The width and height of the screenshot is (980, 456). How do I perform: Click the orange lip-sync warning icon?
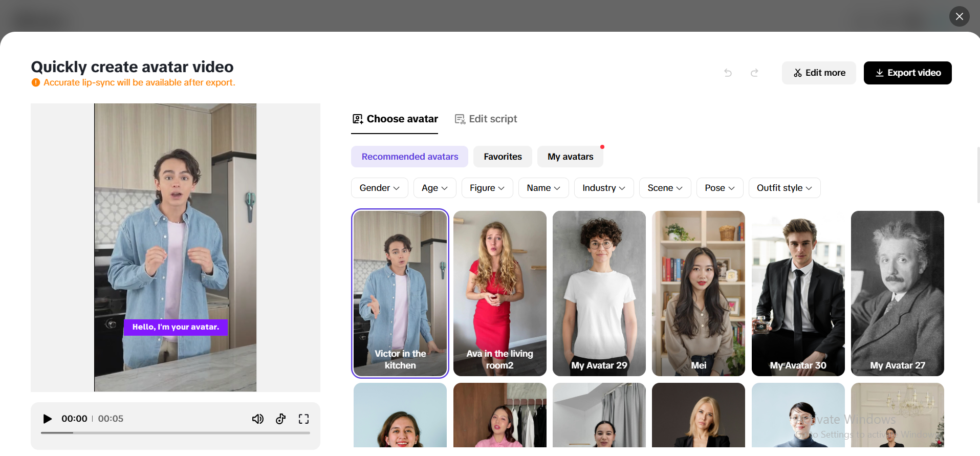coord(36,82)
